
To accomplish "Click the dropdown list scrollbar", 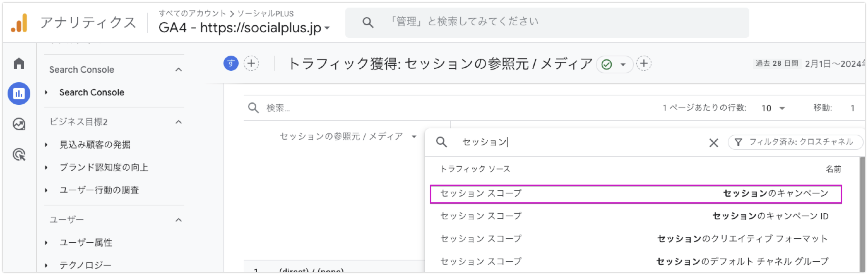I will 862,214.
